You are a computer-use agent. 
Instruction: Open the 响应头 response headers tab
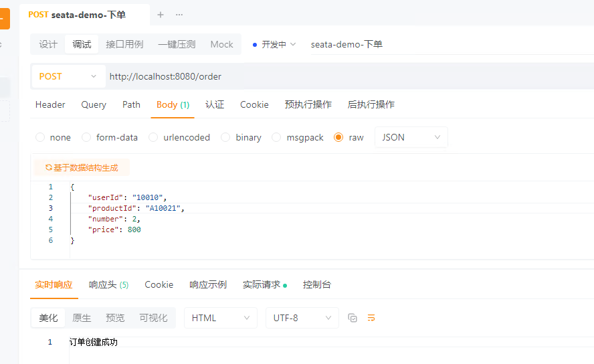tap(108, 284)
